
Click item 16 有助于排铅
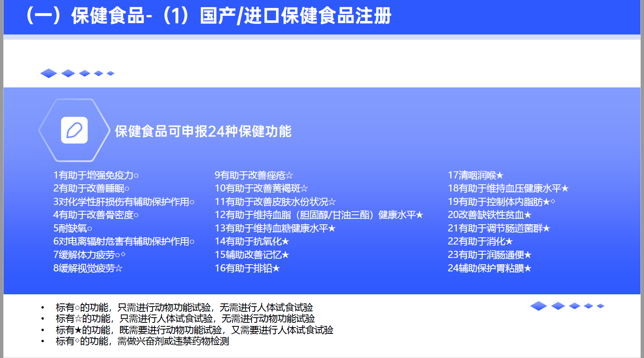247,268
